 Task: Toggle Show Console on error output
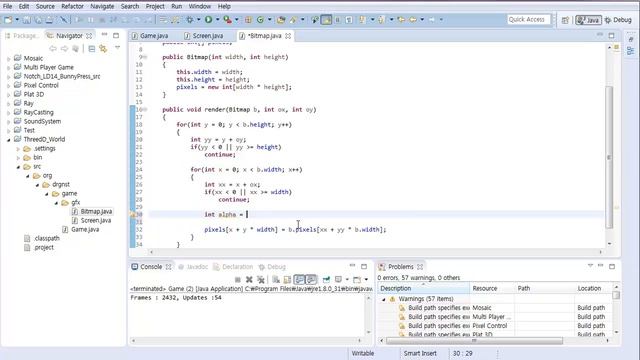pos(311,280)
